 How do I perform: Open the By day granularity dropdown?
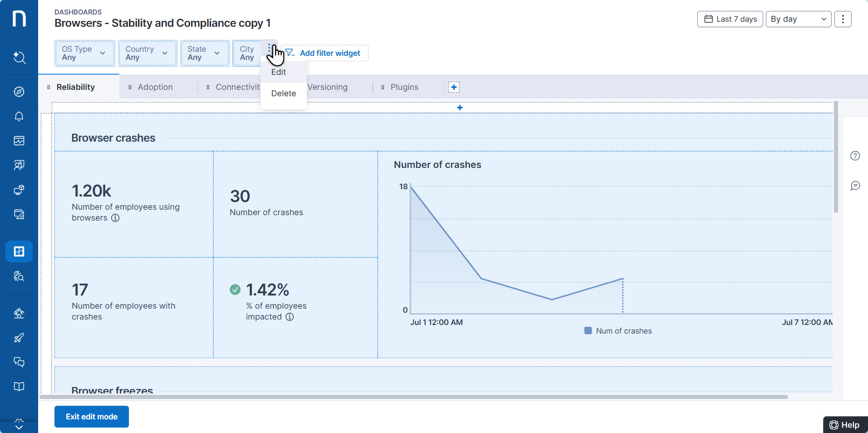pyautogui.click(x=798, y=19)
